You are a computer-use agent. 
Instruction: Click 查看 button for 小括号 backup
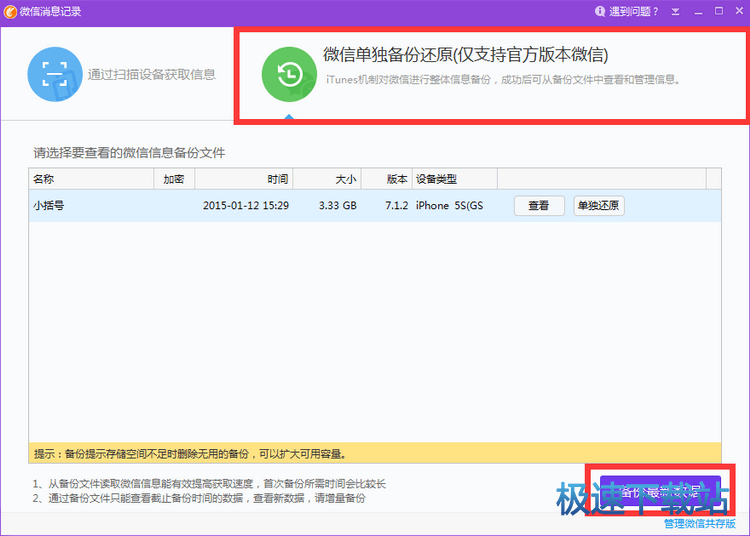click(538, 206)
